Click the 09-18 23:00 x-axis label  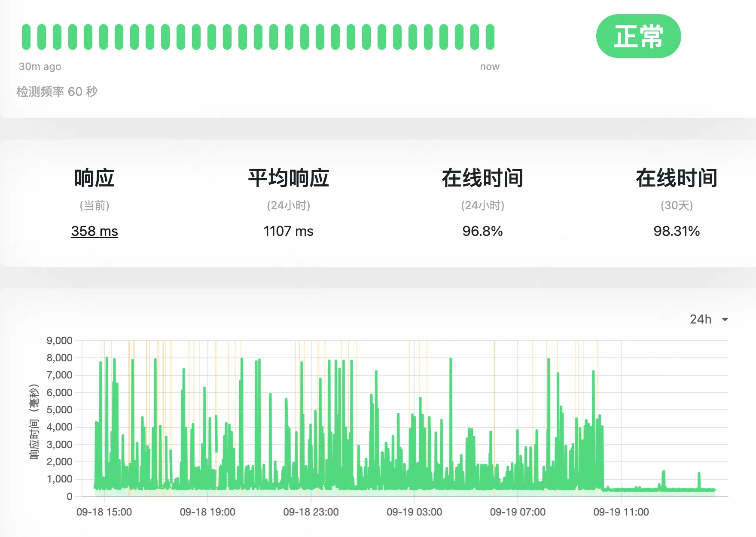[x=311, y=512]
